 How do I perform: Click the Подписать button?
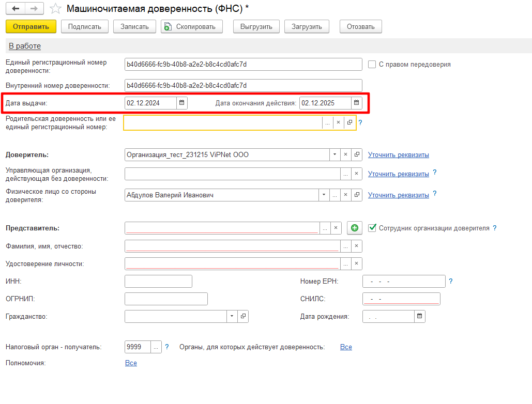pos(85,26)
